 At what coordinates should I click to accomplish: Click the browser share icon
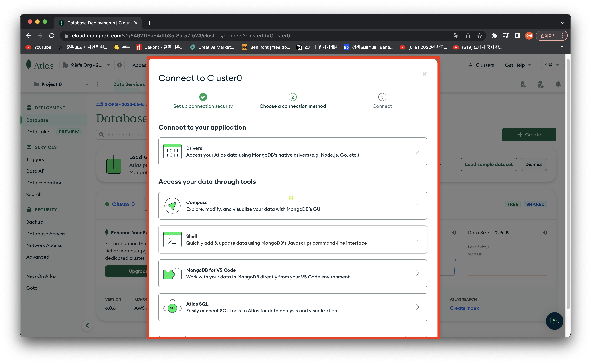click(468, 36)
